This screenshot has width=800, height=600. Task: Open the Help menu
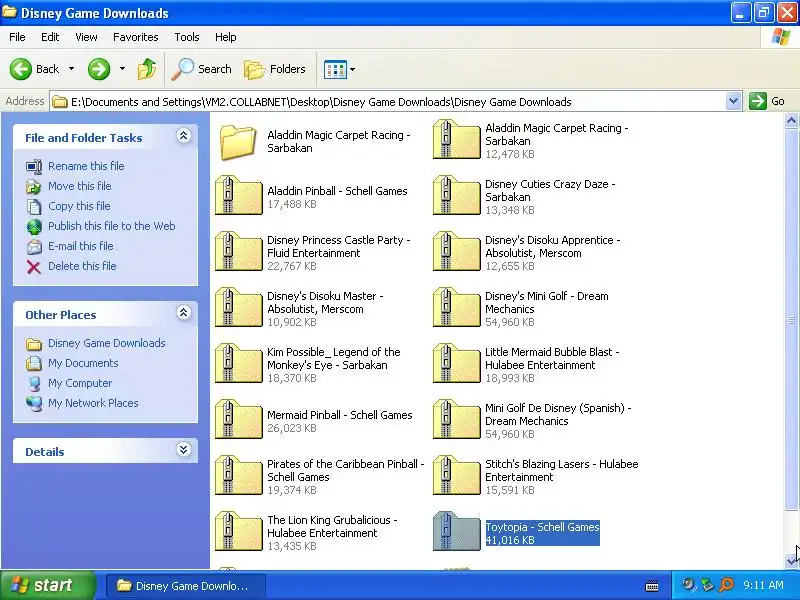(x=226, y=37)
